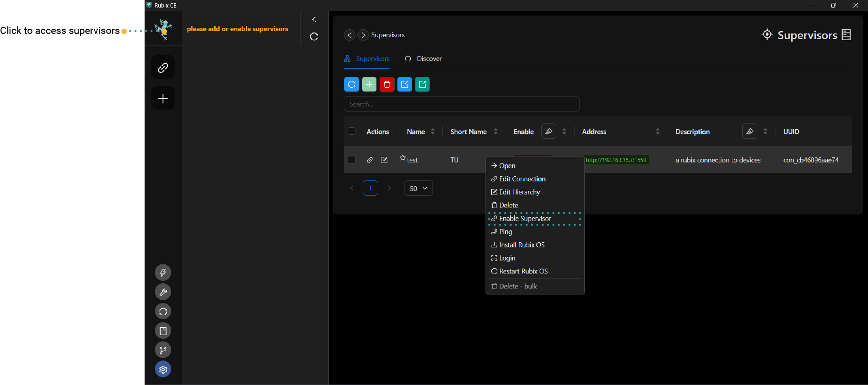This screenshot has width=868, height=385.
Task: Click the http://192.168.15.7:1659 address tag
Action: (616, 160)
